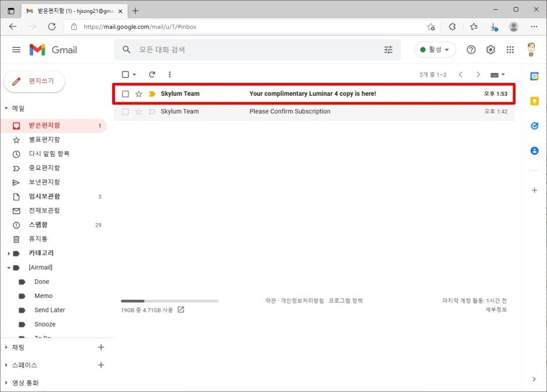Open Google Tasks side panel icon
547x392 pixels.
tap(534, 126)
